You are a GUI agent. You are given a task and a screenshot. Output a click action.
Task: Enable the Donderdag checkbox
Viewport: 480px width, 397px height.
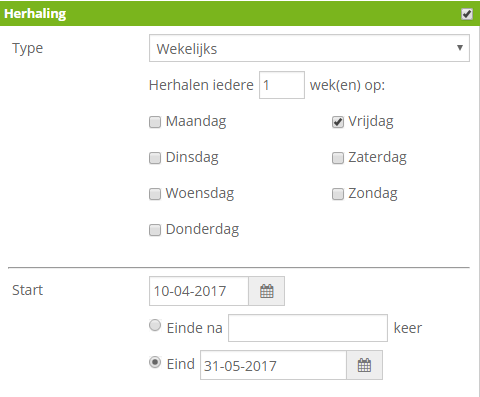155,230
